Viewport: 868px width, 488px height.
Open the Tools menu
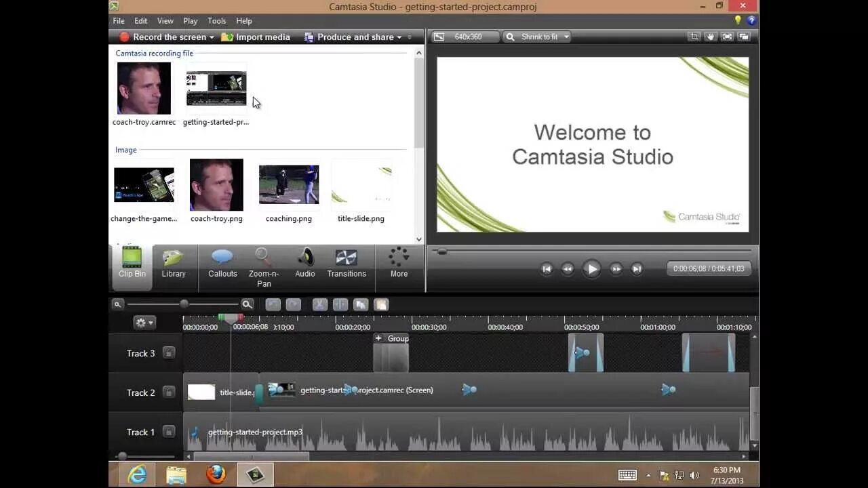[217, 21]
